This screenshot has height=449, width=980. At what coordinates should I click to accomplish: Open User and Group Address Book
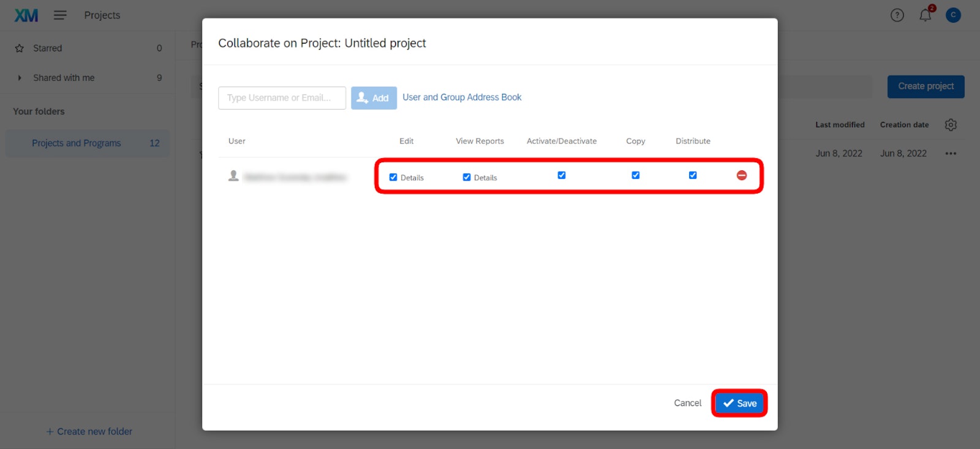pyautogui.click(x=462, y=97)
